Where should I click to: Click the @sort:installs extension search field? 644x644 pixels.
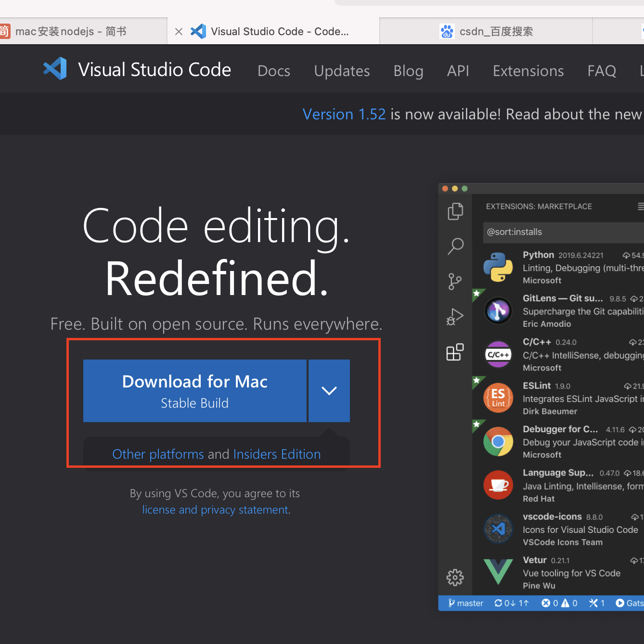563,232
